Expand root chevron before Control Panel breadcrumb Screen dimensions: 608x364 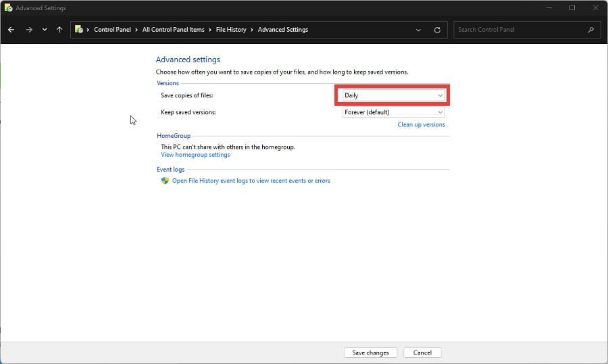tap(88, 30)
